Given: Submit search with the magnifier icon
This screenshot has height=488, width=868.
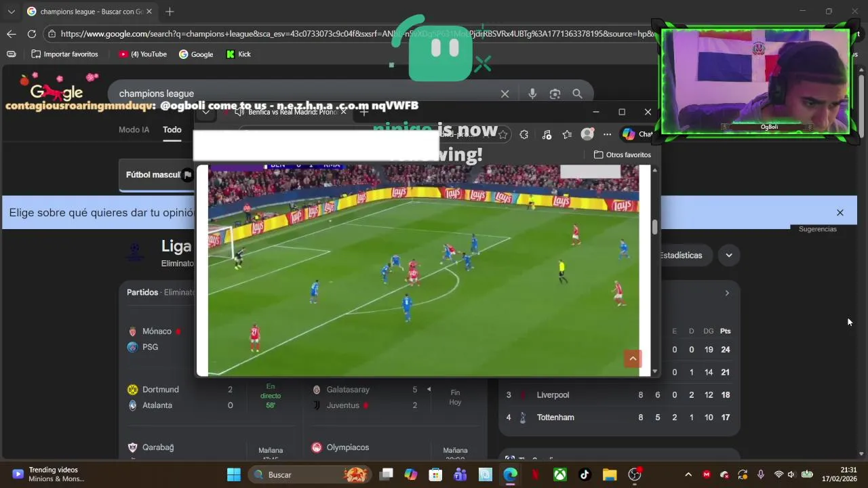Looking at the screenshot, I should pos(577,94).
